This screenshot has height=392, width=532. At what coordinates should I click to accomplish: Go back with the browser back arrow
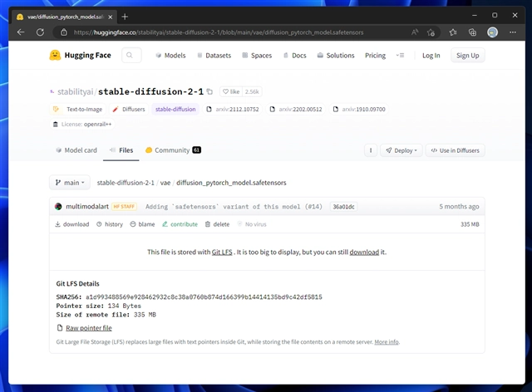tap(21, 32)
